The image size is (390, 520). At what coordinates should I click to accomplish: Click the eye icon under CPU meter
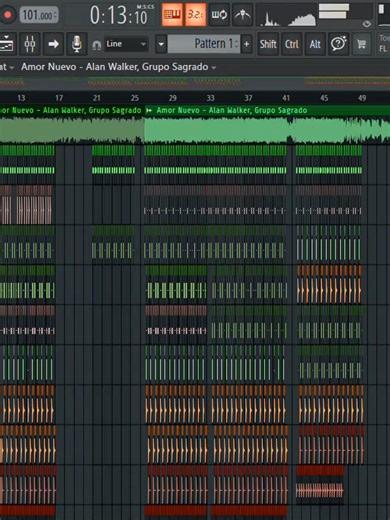click(x=367, y=24)
